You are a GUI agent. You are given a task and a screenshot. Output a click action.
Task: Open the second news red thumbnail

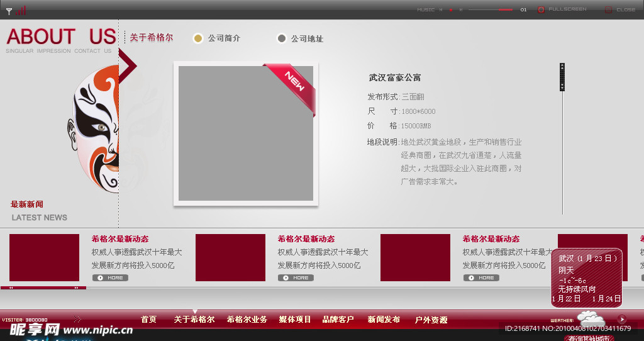click(x=230, y=257)
